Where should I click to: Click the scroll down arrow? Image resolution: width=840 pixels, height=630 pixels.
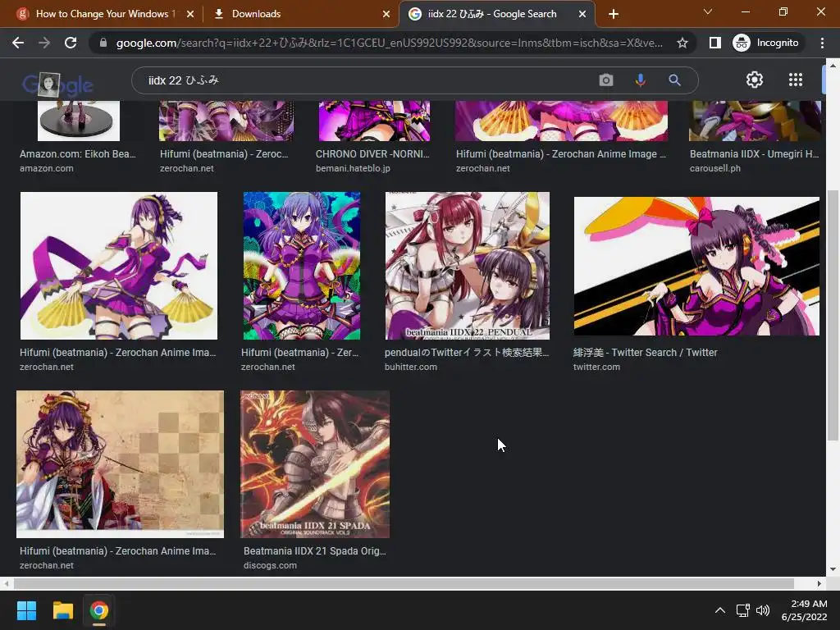tap(832, 569)
